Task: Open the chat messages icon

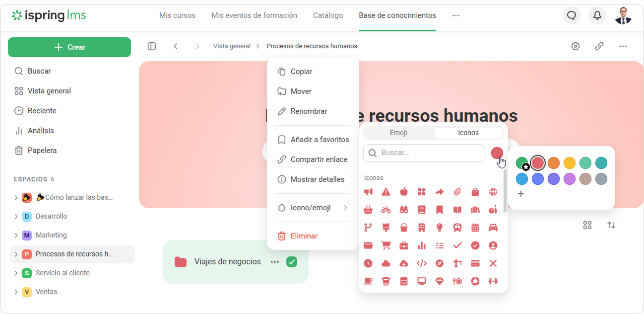Action: (571, 15)
